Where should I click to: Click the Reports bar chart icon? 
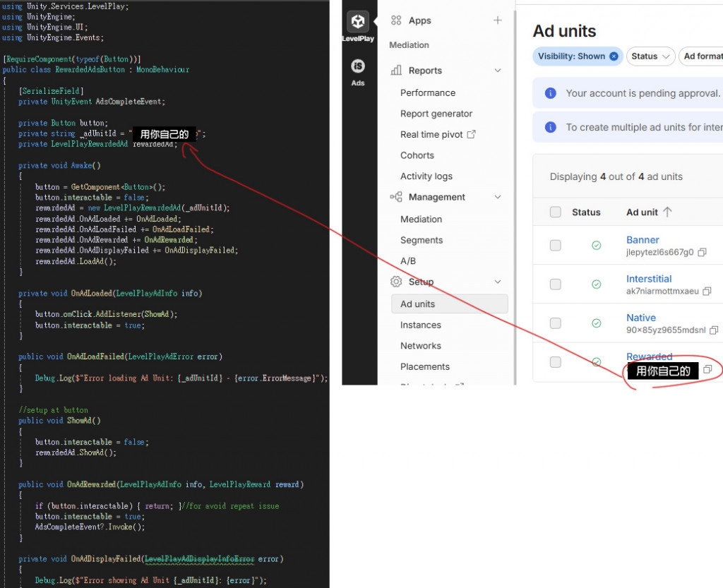[396, 71]
